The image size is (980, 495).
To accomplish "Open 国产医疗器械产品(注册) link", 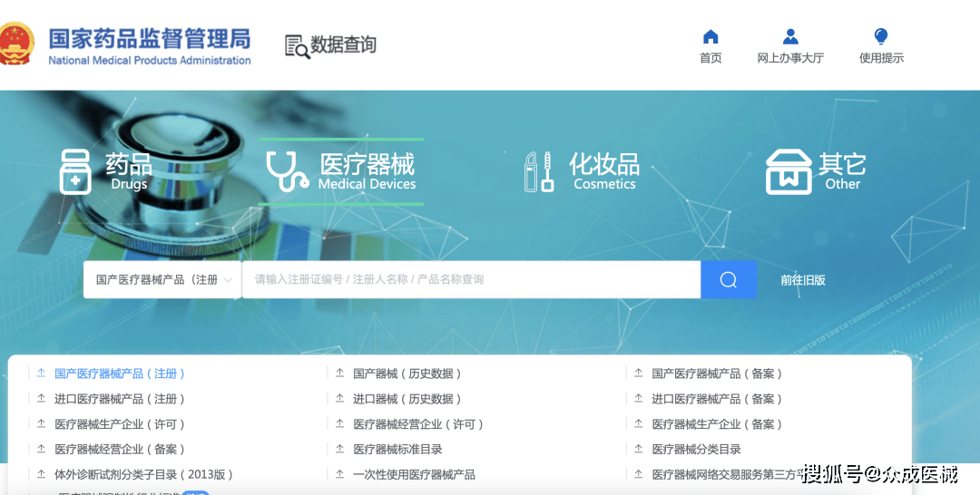I will pyautogui.click(x=120, y=374).
